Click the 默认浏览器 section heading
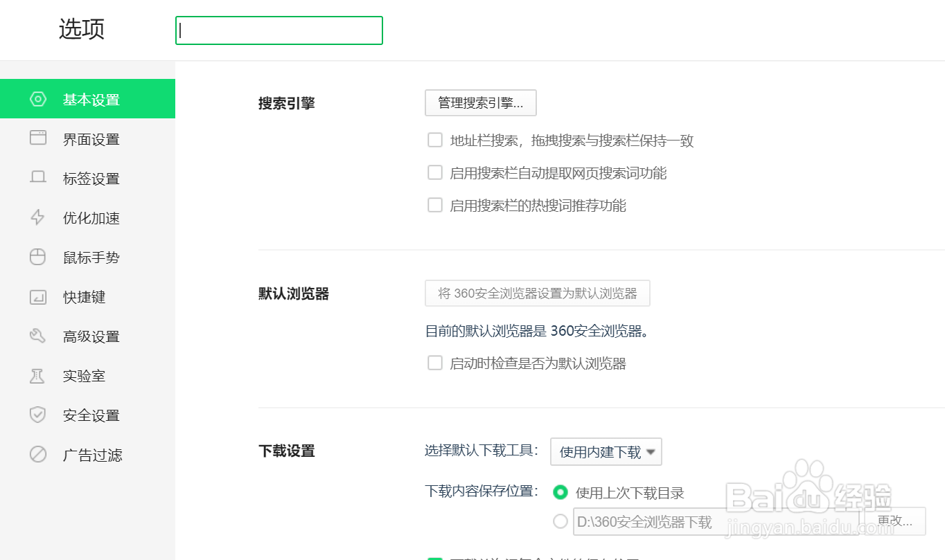Screen dimensions: 945x560 (294, 293)
